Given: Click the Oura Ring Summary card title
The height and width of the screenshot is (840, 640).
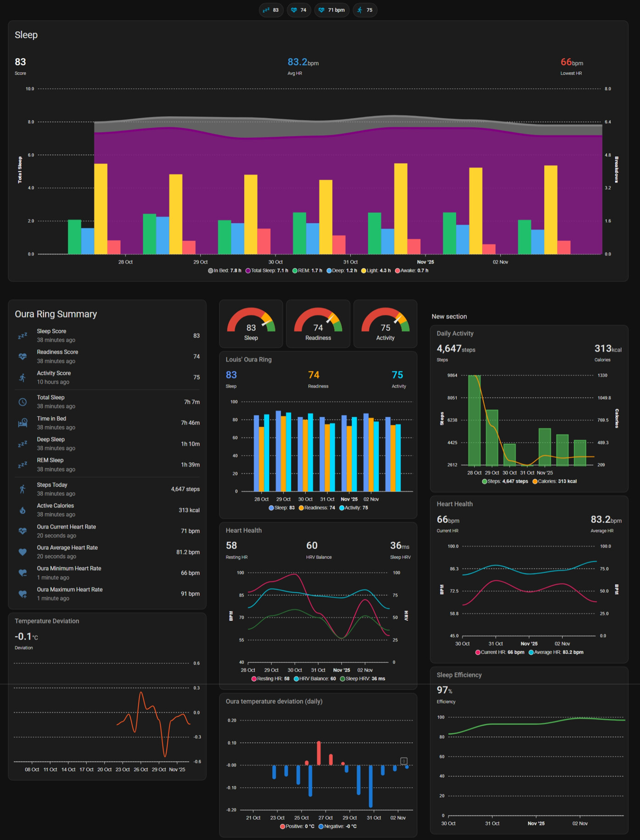Looking at the screenshot, I should click(x=56, y=314).
